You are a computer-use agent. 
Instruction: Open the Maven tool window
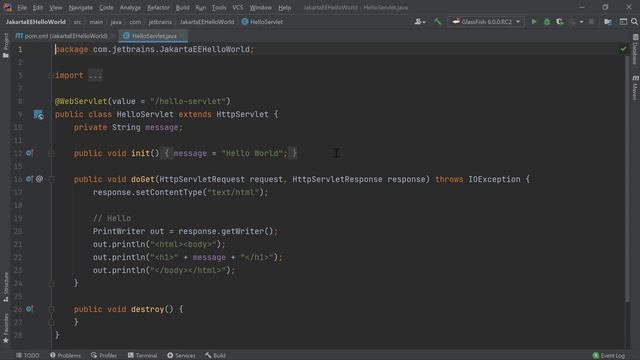pos(635,87)
